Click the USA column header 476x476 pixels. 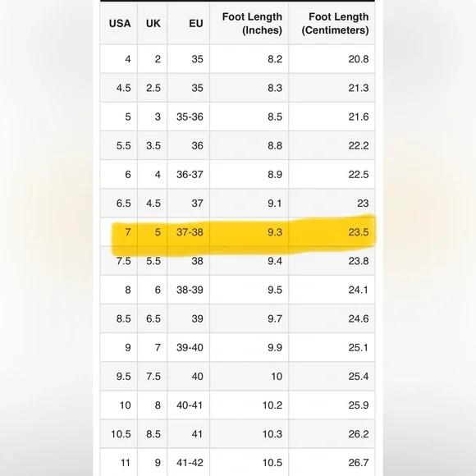[120, 23]
